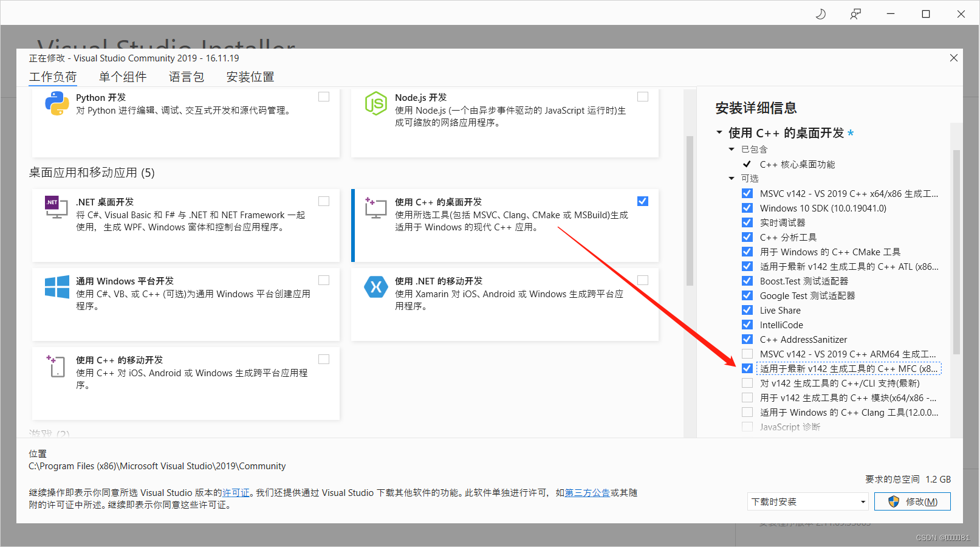Uncheck the Just-In-Time debugger option

(x=747, y=222)
